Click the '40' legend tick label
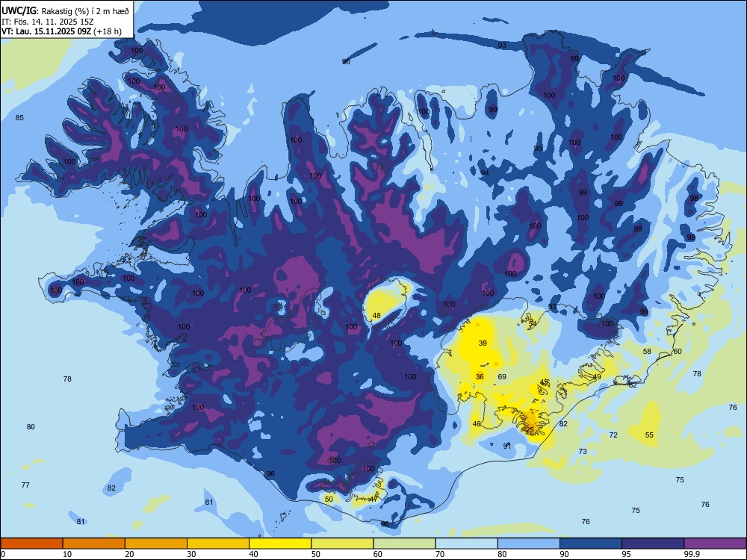Viewport: 747px width, 560px height. point(253,554)
